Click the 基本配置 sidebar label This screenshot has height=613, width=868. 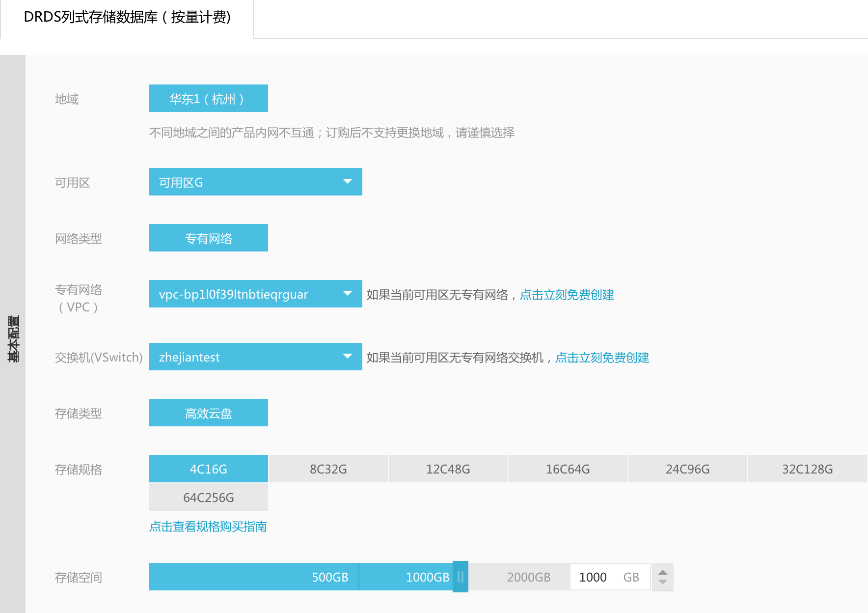pos(13,339)
